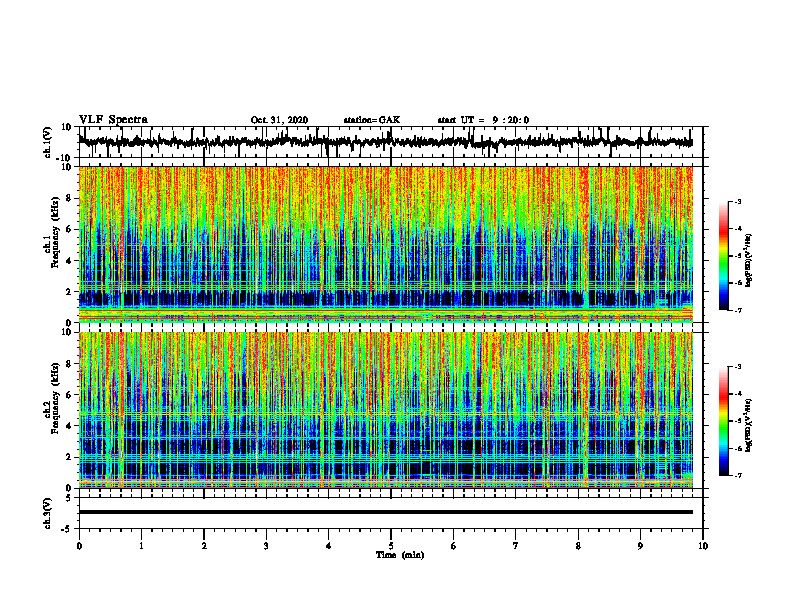Viewport: 792px width, 612px height.
Task: Click the date text "Oct. 31, 2020"
Action: (x=279, y=120)
